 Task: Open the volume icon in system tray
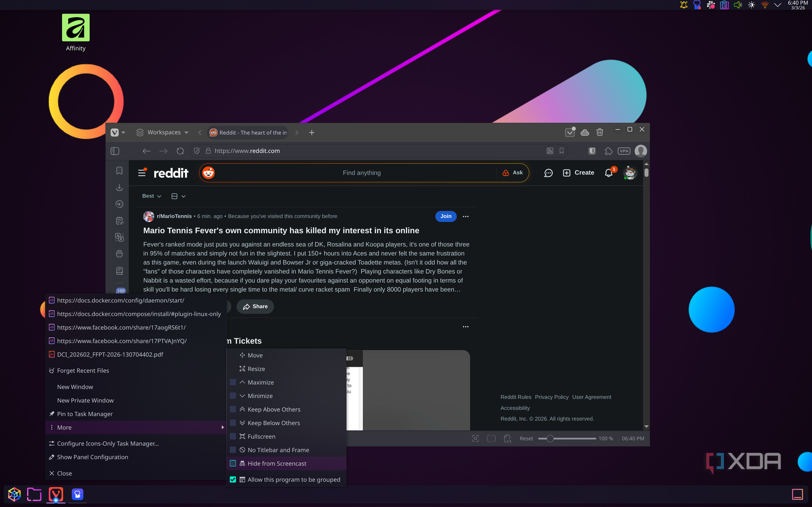click(x=738, y=5)
